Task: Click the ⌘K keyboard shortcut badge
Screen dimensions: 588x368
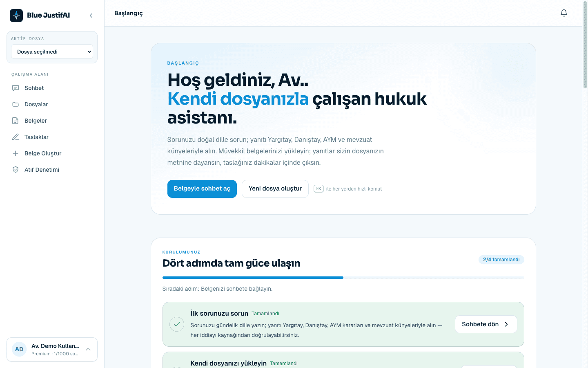Action: [318, 188]
